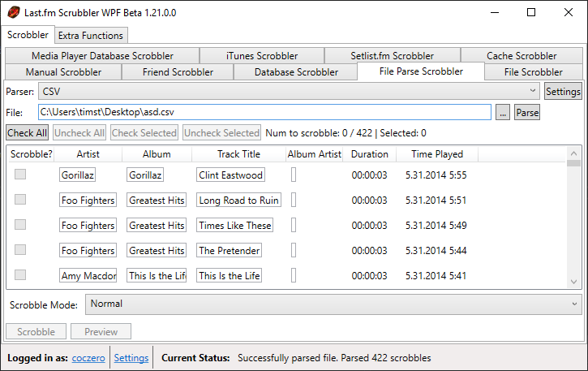The width and height of the screenshot is (588, 371).
Task: Click the scrollbar up arrow in track list
Action: coord(574,153)
